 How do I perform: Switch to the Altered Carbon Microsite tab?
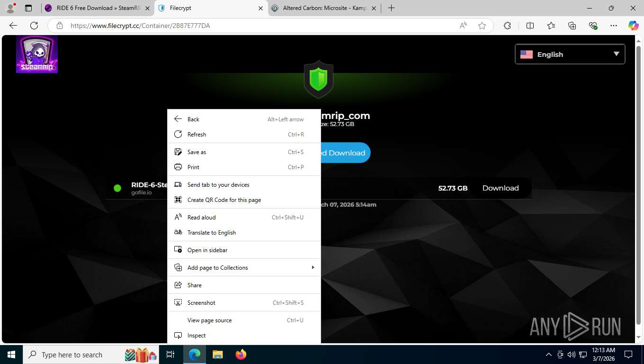pos(324,8)
